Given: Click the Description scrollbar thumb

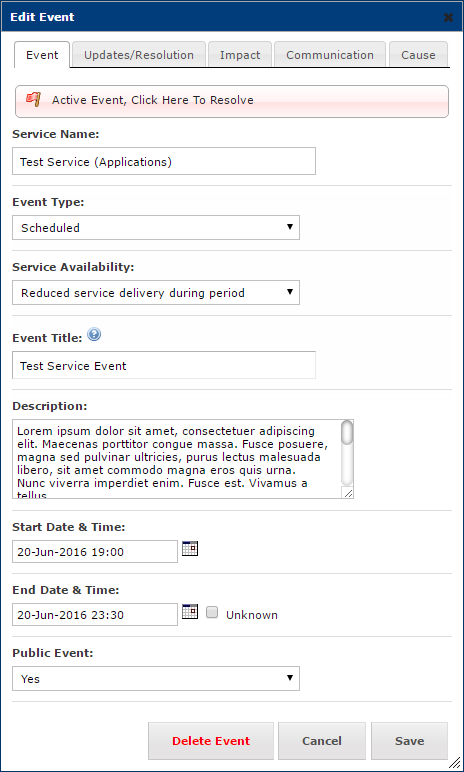Looking at the screenshot, I should [x=347, y=433].
